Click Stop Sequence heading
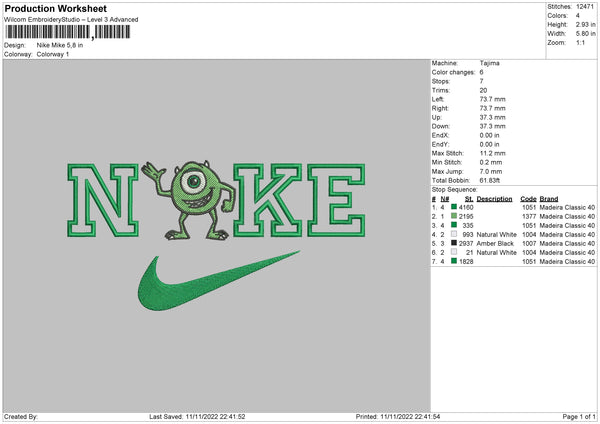The height and width of the screenshot is (424, 600). pyautogui.click(x=455, y=189)
